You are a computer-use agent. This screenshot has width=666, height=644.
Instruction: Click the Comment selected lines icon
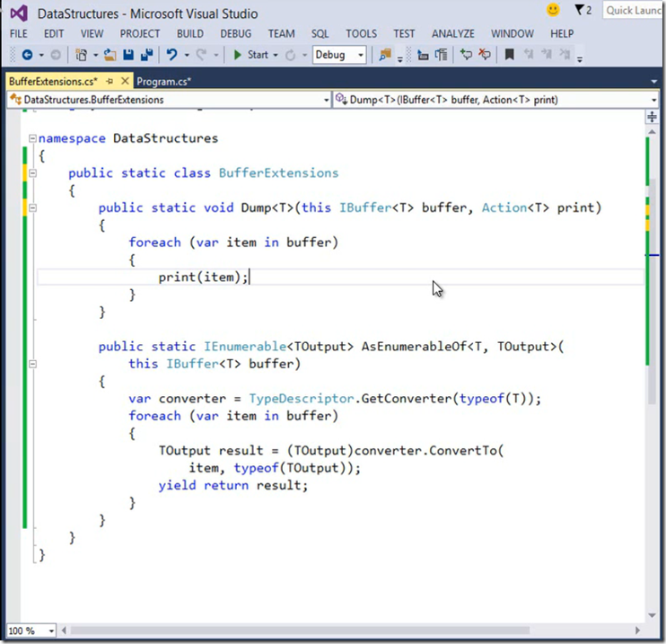coord(466,55)
